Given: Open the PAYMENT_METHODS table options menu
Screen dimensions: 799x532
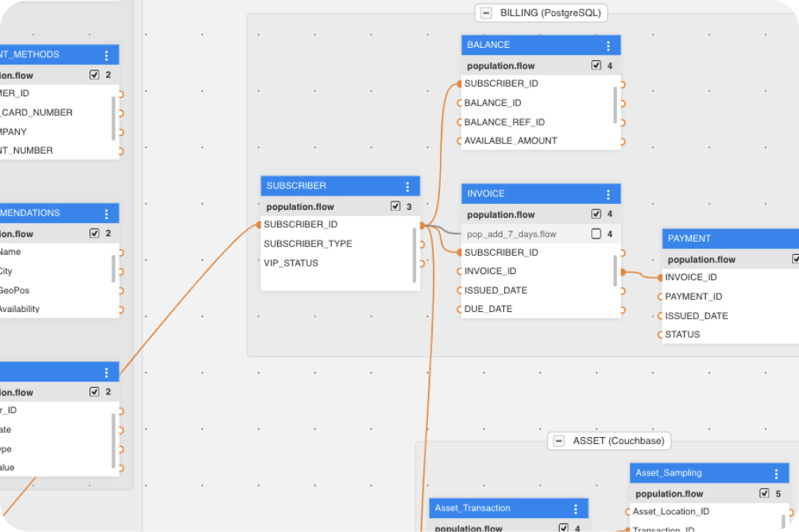Looking at the screenshot, I should tap(107, 54).
